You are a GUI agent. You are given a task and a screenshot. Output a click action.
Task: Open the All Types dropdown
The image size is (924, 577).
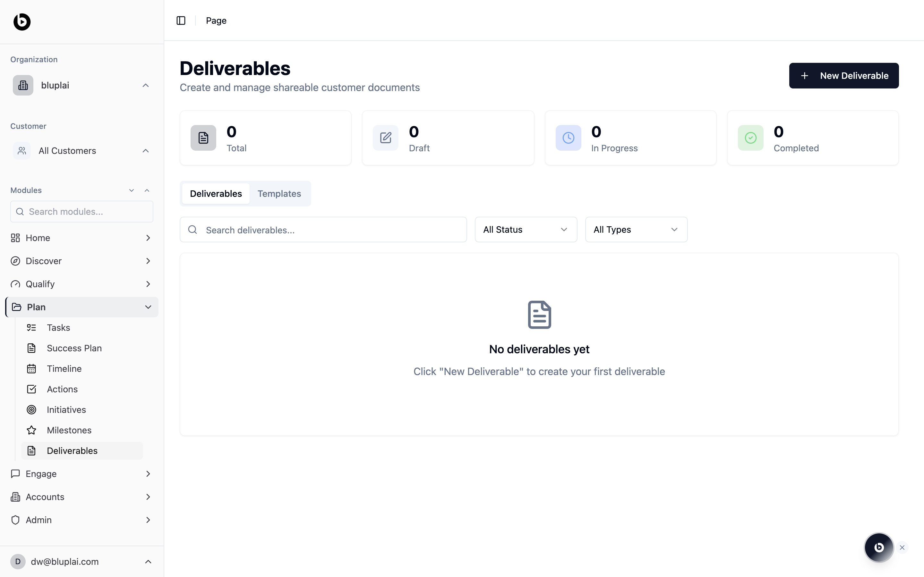pos(636,229)
